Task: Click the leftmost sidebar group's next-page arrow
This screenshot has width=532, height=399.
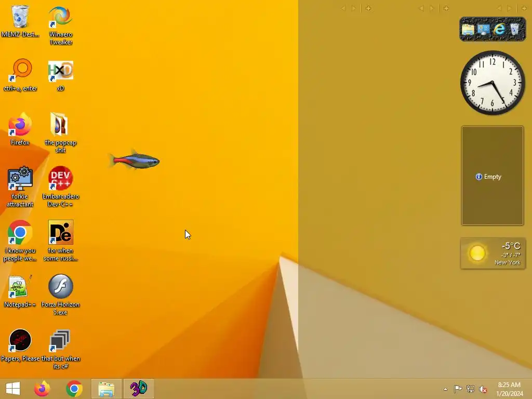Action: click(354, 8)
